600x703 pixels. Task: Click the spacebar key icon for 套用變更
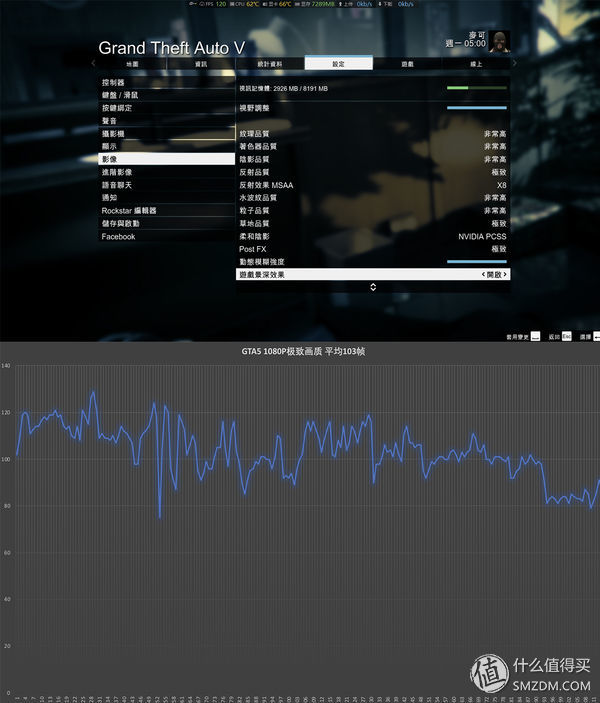[535, 336]
